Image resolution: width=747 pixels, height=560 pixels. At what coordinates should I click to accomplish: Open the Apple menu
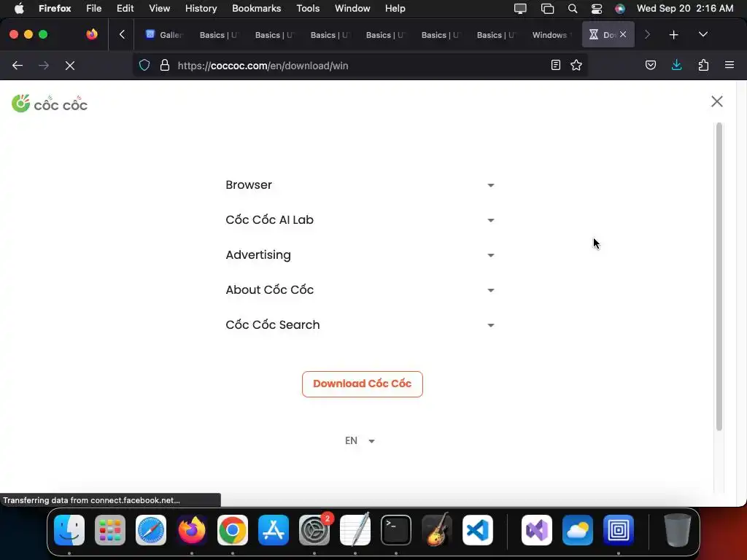tap(19, 9)
